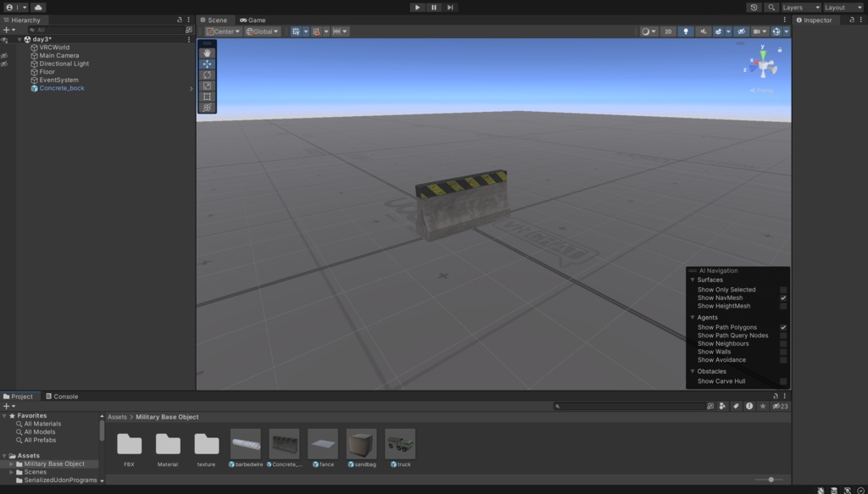Toggle scene visibility of hidden objects
The image size is (868, 494).
point(742,31)
